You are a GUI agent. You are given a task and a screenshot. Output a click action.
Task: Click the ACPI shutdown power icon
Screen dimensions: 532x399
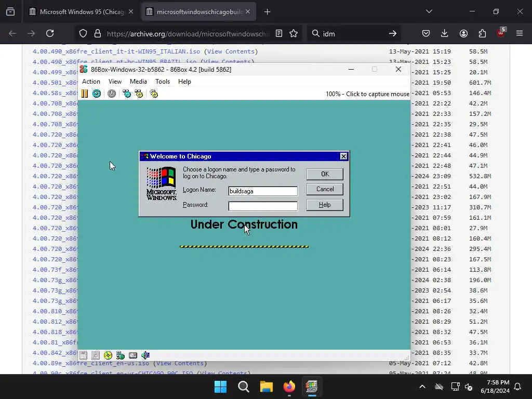(x=112, y=94)
